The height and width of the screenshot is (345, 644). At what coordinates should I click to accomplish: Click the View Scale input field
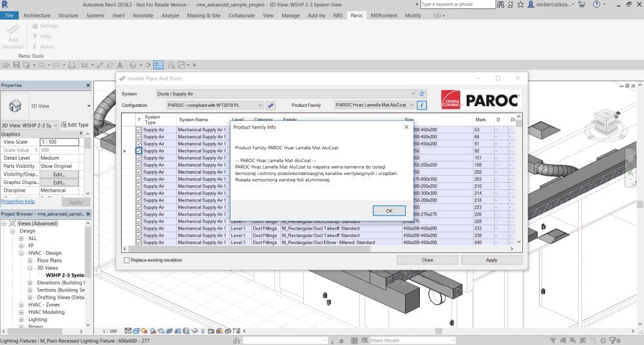pyautogui.click(x=59, y=142)
